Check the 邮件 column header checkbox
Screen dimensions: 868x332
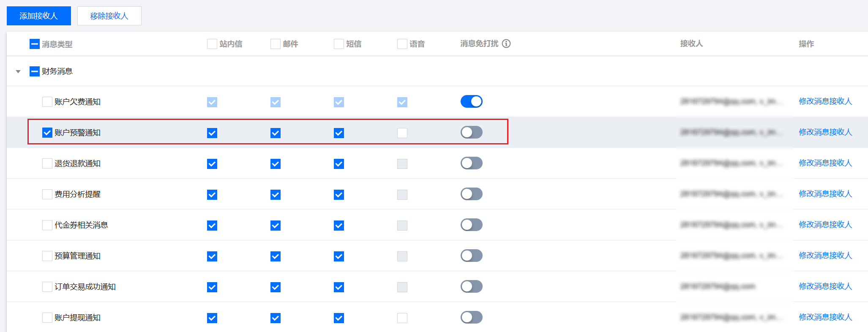click(276, 44)
